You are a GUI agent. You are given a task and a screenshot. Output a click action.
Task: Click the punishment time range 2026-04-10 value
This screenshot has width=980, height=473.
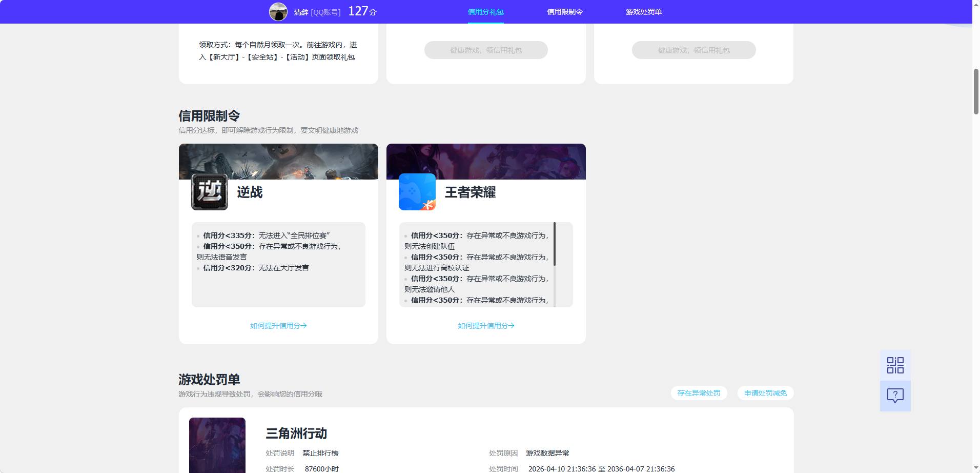(601, 469)
